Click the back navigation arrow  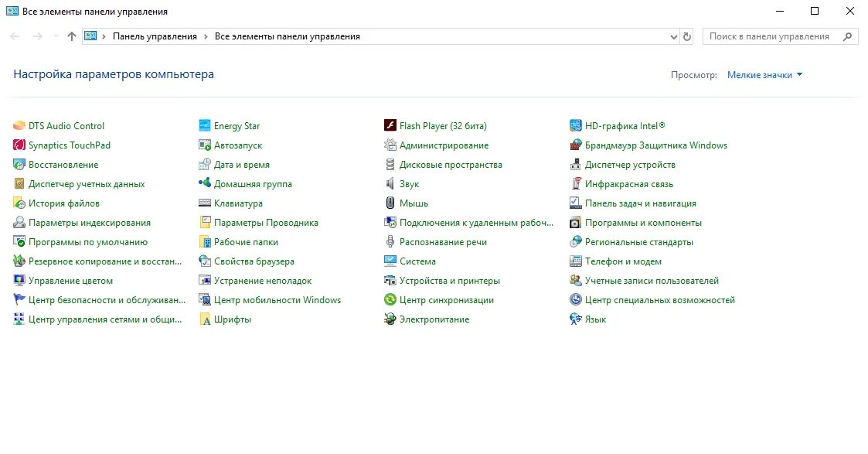click(x=15, y=36)
